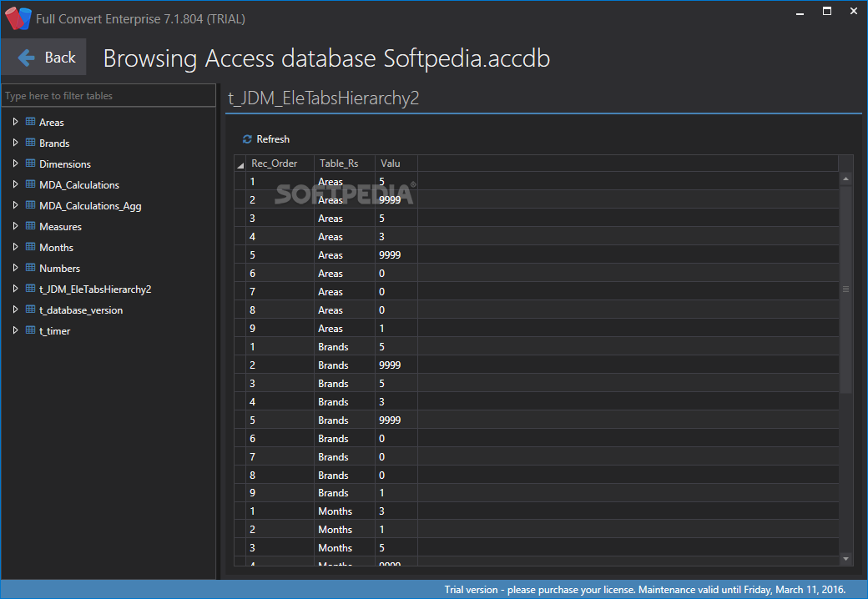868x599 pixels.
Task: Click the table icon next to Numbers
Action: pyautogui.click(x=30, y=268)
